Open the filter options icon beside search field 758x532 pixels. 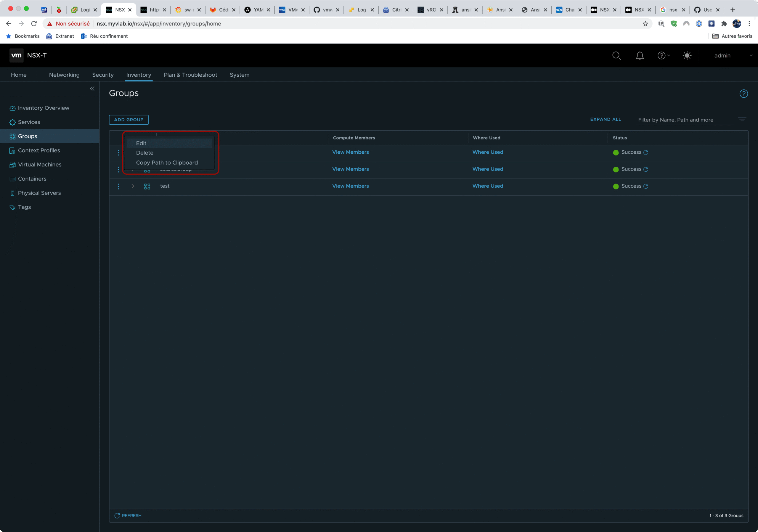(x=742, y=120)
